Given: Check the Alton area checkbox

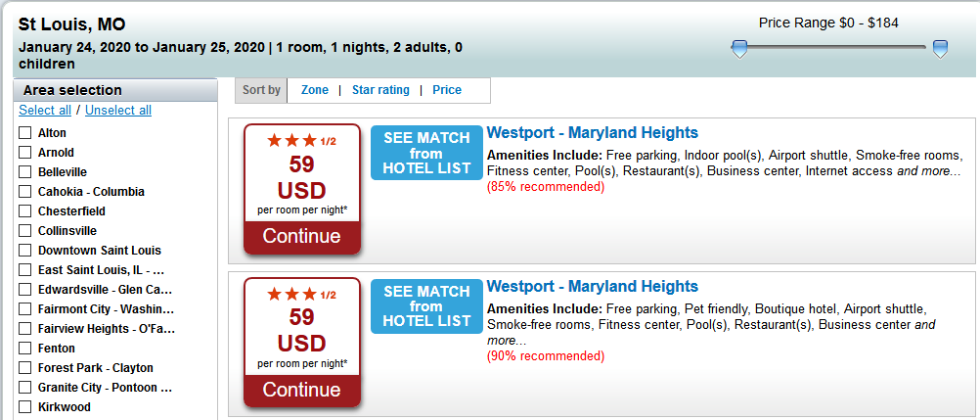Looking at the screenshot, I should [x=25, y=133].
